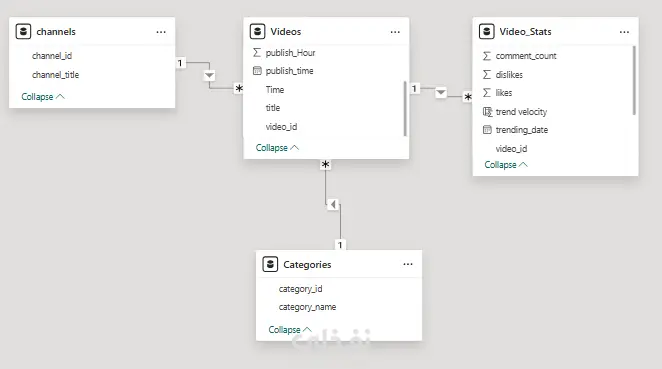Image resolution: width=662 pixels, height=369 pixels.
Task: Collapse the Categories table
Action: pyautogui.click(x=290, y=329)
